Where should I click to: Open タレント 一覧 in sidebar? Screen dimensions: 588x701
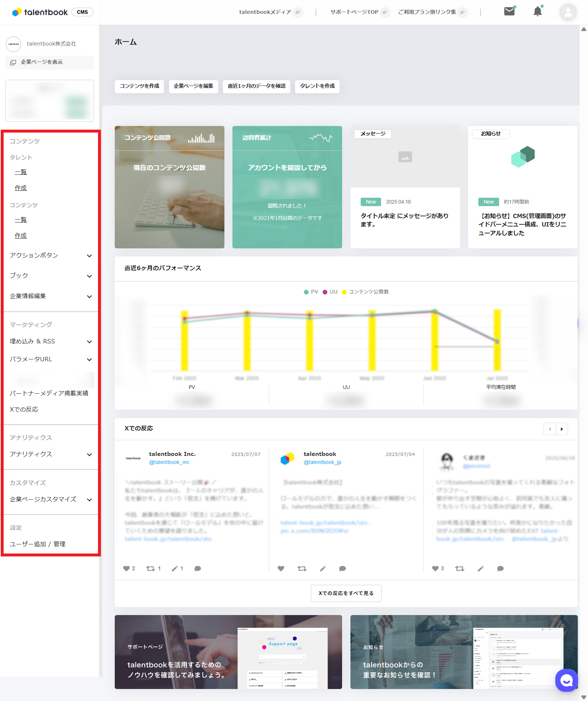coord(21,172)
